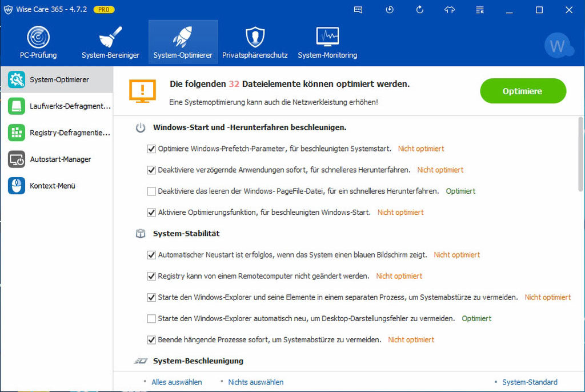This screenshot has width=585, height=392.
Task: Click the System-Optimierer gear sidebar icon
Action: coord(17,79)
